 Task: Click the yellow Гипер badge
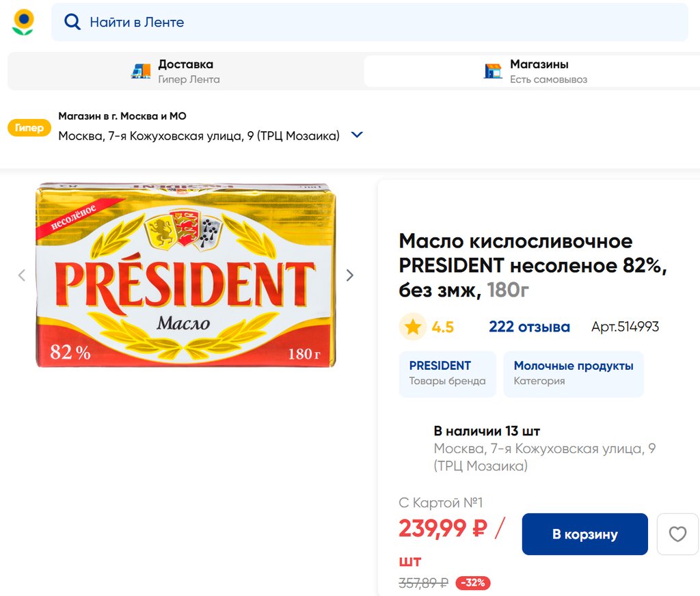[x=29, y=128]
